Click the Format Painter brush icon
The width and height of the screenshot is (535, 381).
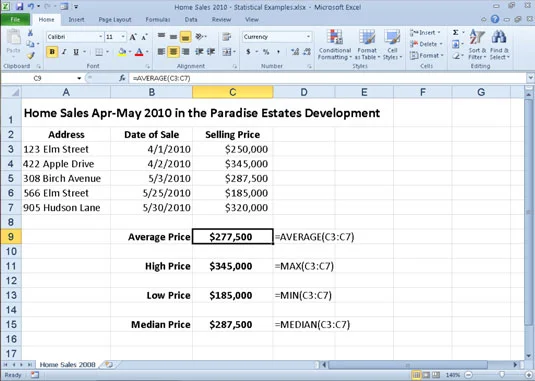click(31, 55)
